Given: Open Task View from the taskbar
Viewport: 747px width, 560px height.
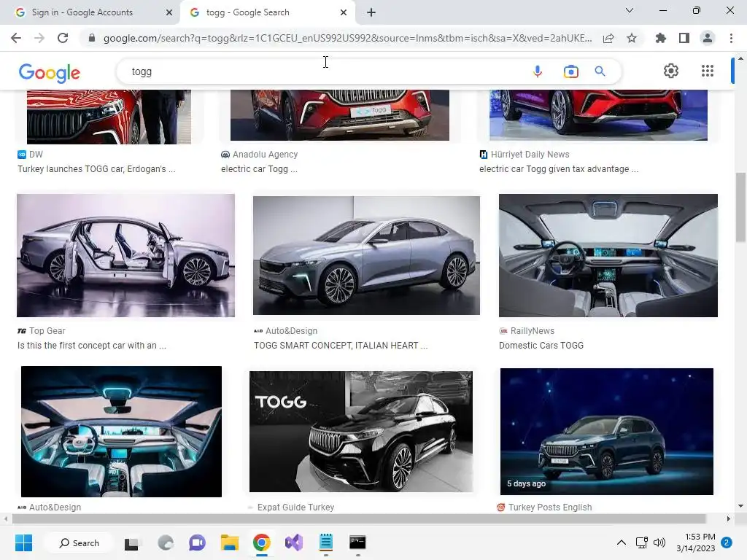Looking at the screenshot, I should tap(131, 542).
